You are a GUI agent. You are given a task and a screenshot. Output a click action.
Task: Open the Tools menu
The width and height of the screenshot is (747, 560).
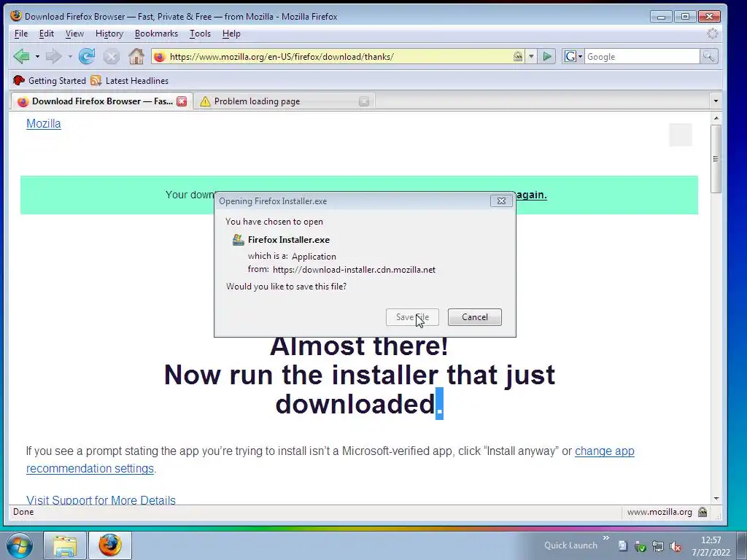tap(200, 34)
